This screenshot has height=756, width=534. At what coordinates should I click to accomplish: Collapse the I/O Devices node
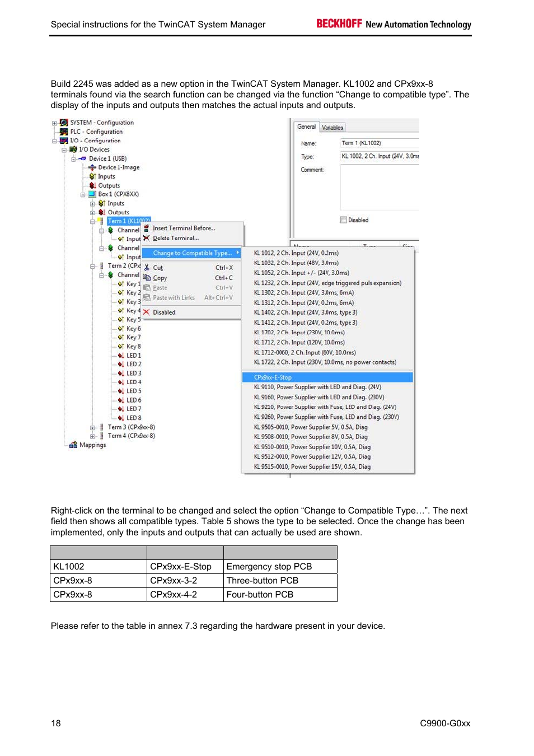click(64, 150)
